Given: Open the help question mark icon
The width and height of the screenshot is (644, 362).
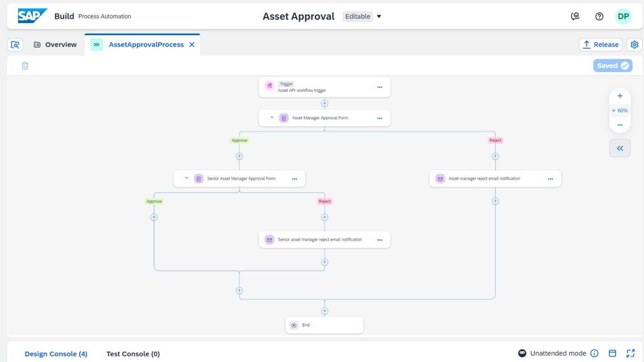Looking at the screenshot, I should (599, 16).
